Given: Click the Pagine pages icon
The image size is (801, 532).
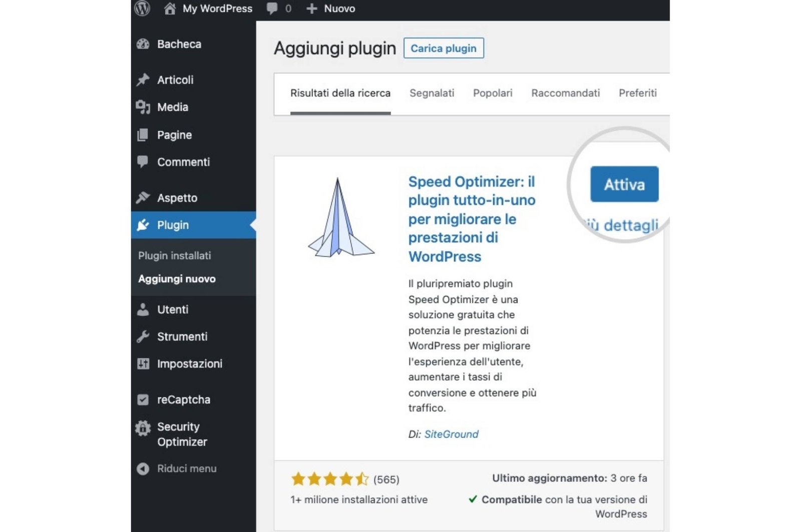Looking at the screenshot, I should [x=143, y=135].
